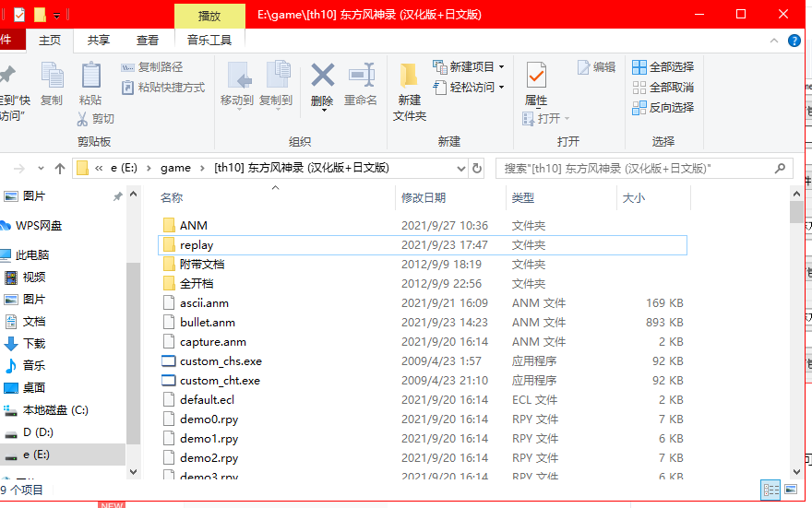Click the Delete (删除) X icon
The image size is (812, 508).
pos(322,76)
